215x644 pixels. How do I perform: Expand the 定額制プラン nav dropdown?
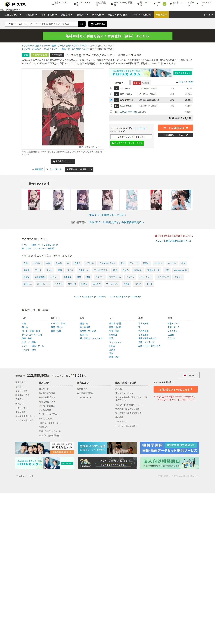13,15
